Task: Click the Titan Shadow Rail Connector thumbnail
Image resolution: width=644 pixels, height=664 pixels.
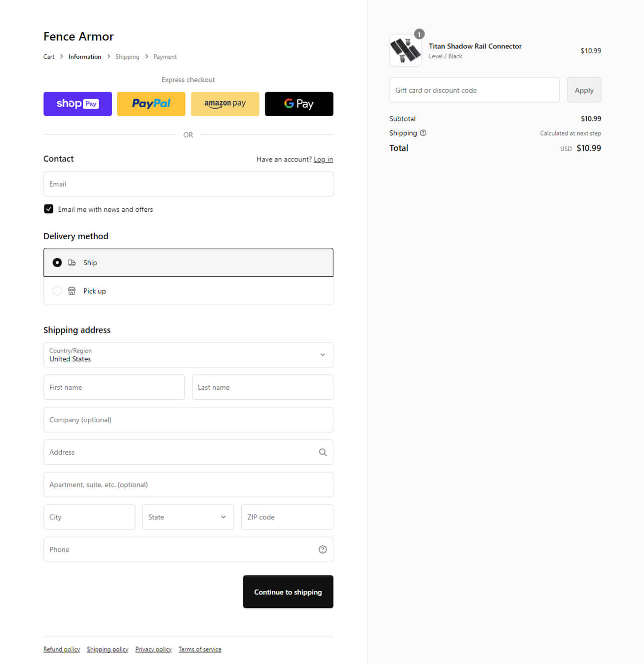Action: click(x=405, y=50)
